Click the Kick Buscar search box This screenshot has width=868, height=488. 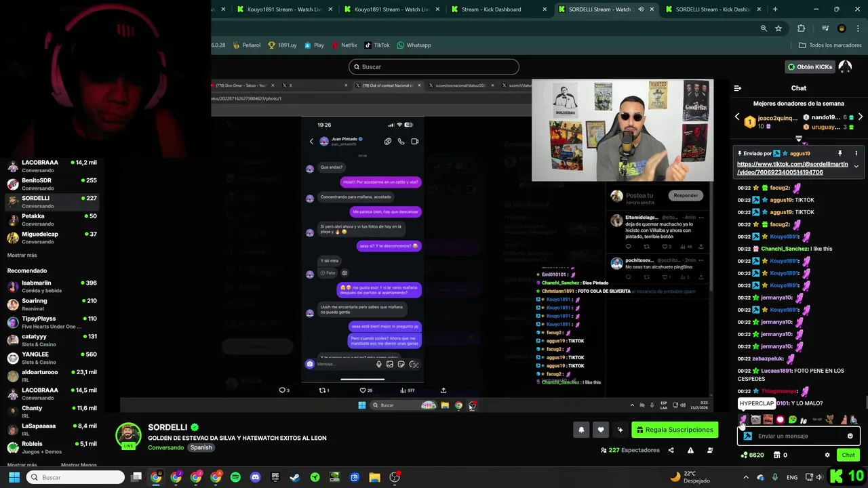pos(434,66)
